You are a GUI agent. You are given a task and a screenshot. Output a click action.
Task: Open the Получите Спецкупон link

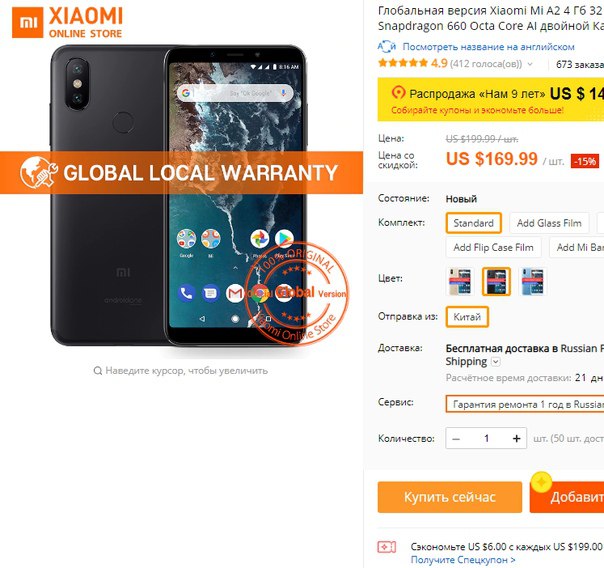coord(463,560)
